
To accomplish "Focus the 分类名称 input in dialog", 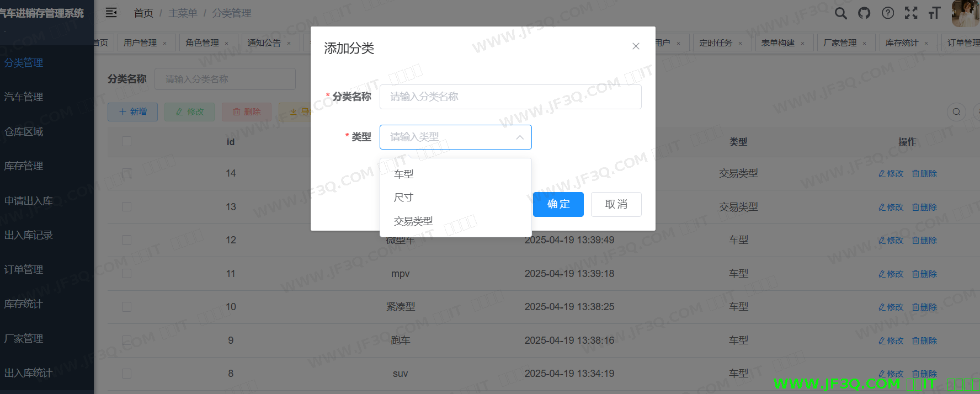I will [x=510, y=97].
